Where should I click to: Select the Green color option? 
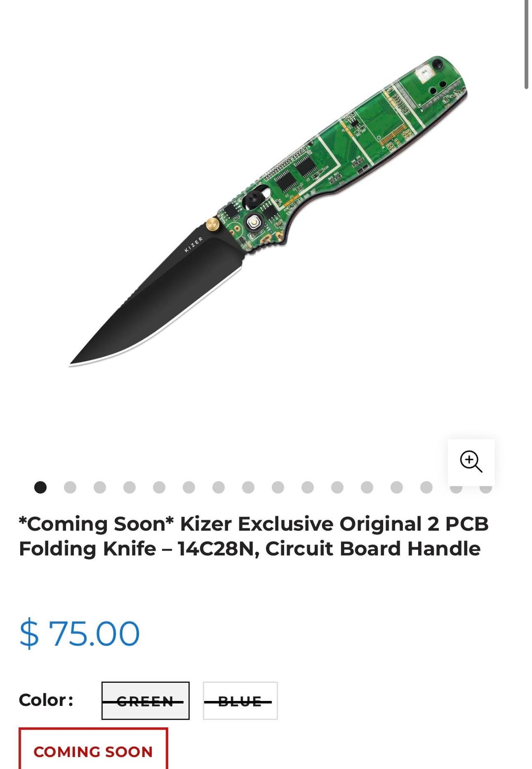coord(145,701)
